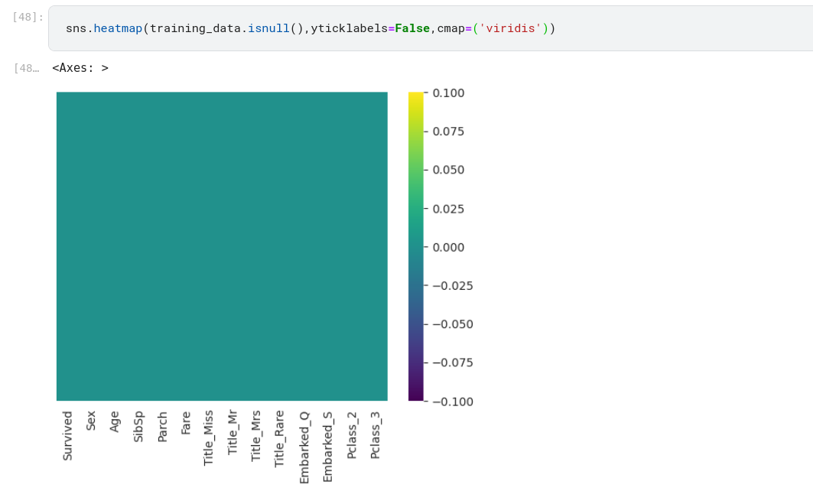This screenshot has height=504, width=813.
Task: Click the 0.000 colorbar tick label
Action: click(x=448, y=247)
